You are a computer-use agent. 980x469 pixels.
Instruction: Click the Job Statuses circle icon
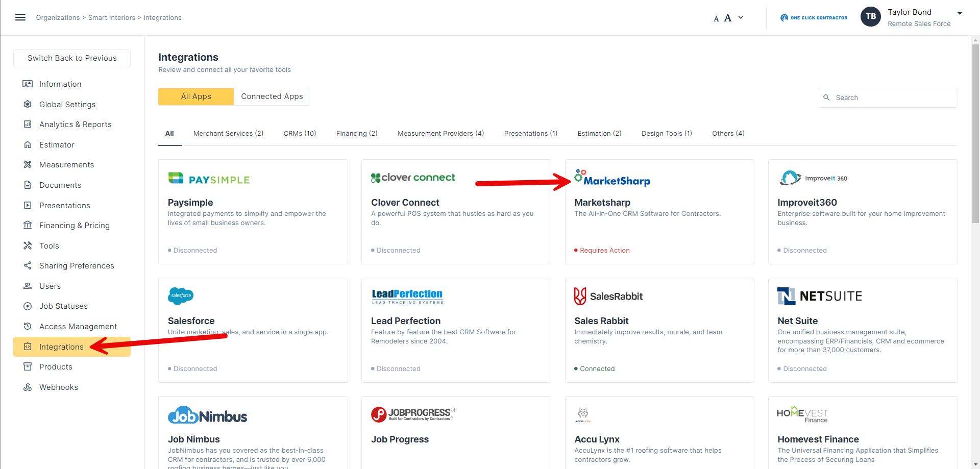click(28, 306)
